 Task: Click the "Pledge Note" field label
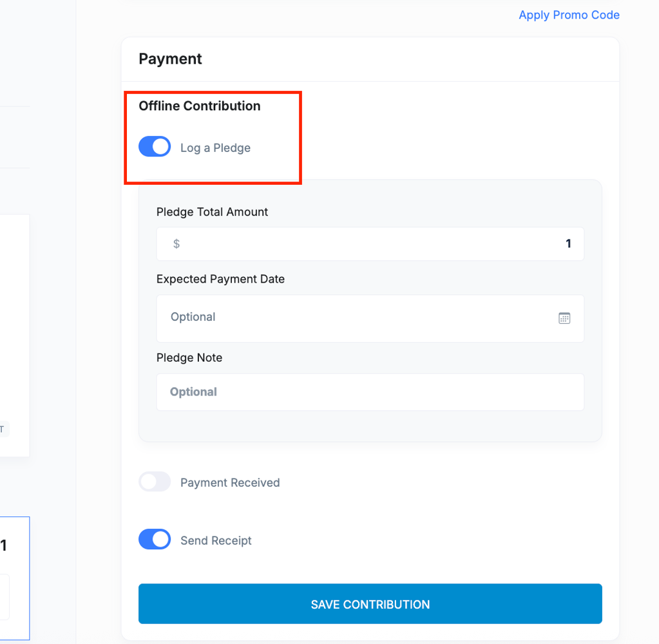189,358
